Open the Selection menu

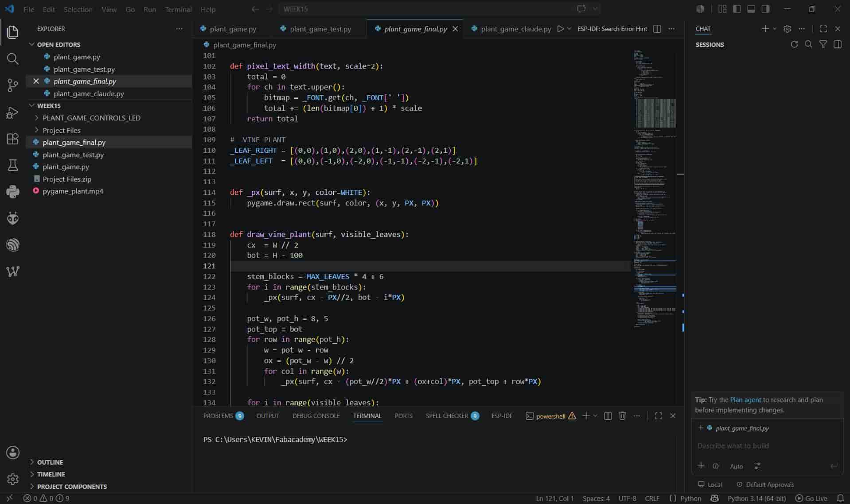click(78, 9)
